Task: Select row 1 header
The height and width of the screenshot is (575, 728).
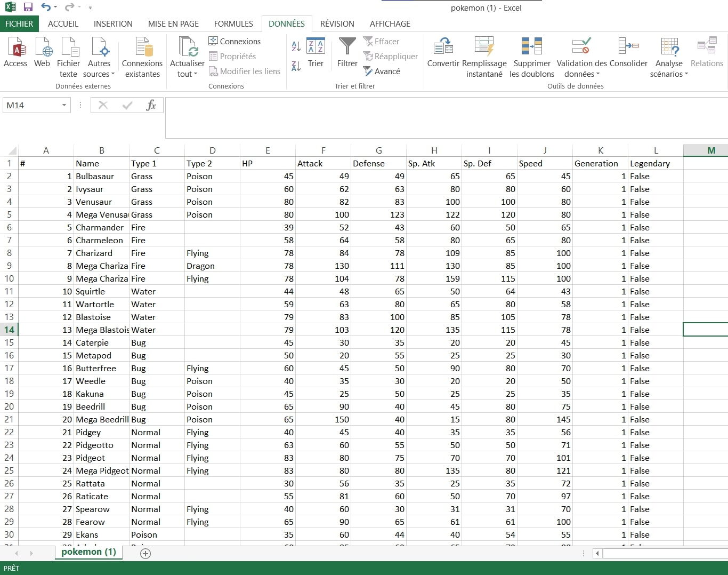Action: pos(9,163)
